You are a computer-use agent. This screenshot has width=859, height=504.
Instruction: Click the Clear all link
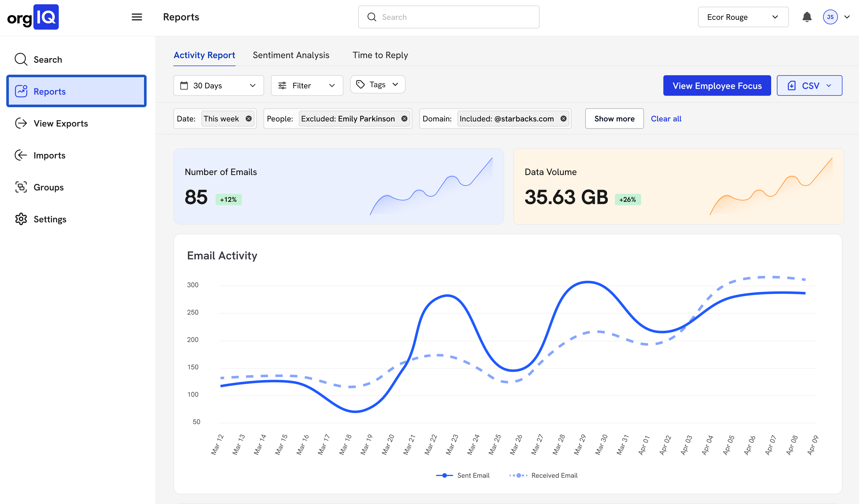click(666, 119)
